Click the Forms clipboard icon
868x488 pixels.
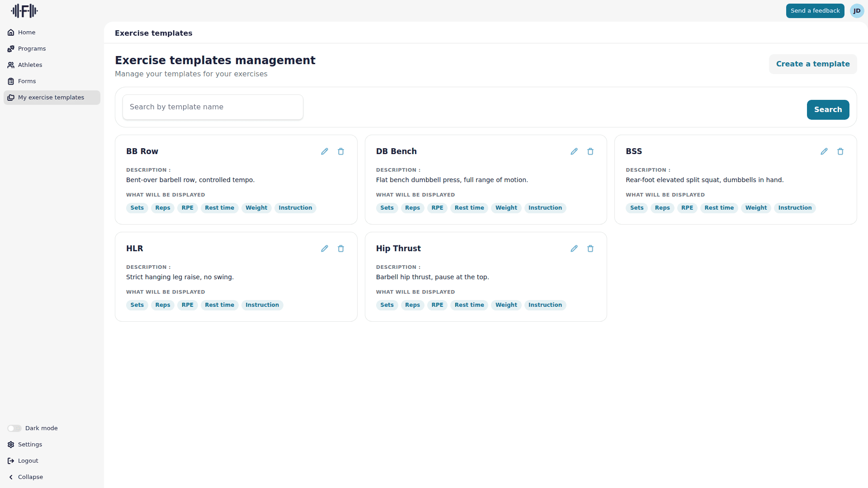coord(11,81)
